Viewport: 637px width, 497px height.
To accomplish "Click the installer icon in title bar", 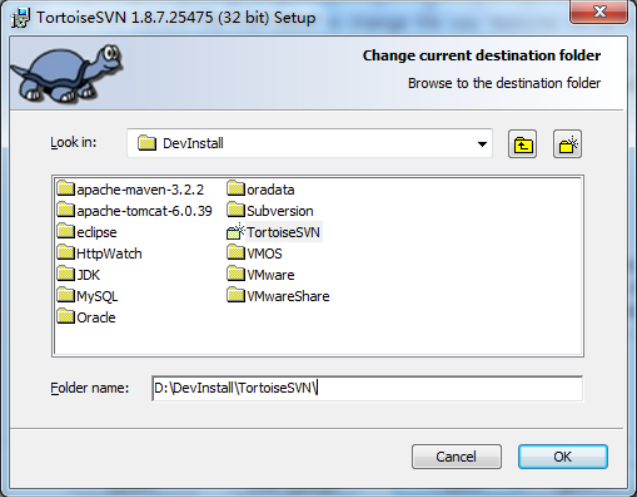I will coord(20,18).
